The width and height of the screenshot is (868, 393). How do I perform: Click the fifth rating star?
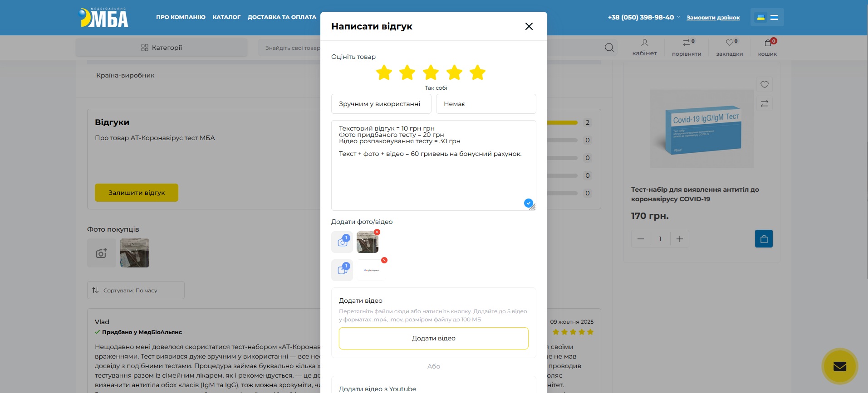point(477,73)
